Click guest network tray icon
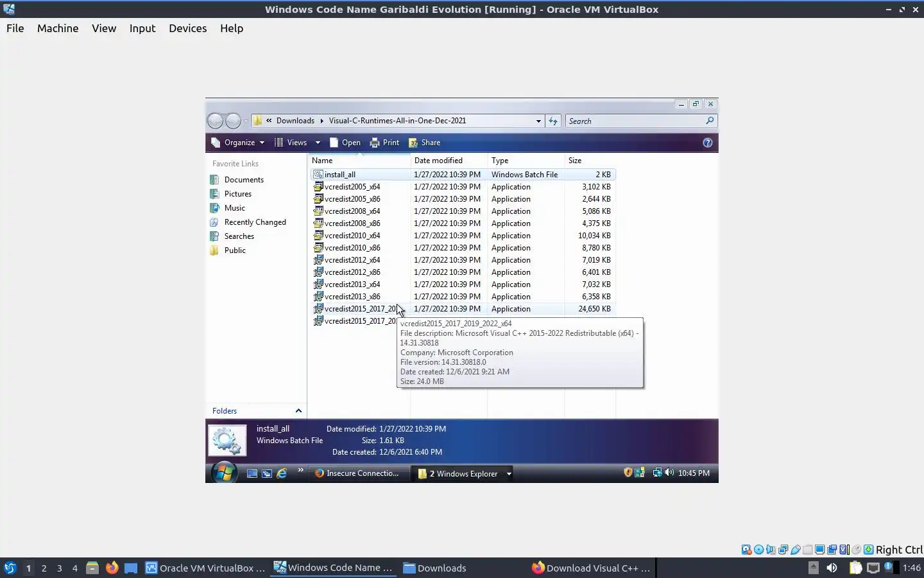 point(657,473)
